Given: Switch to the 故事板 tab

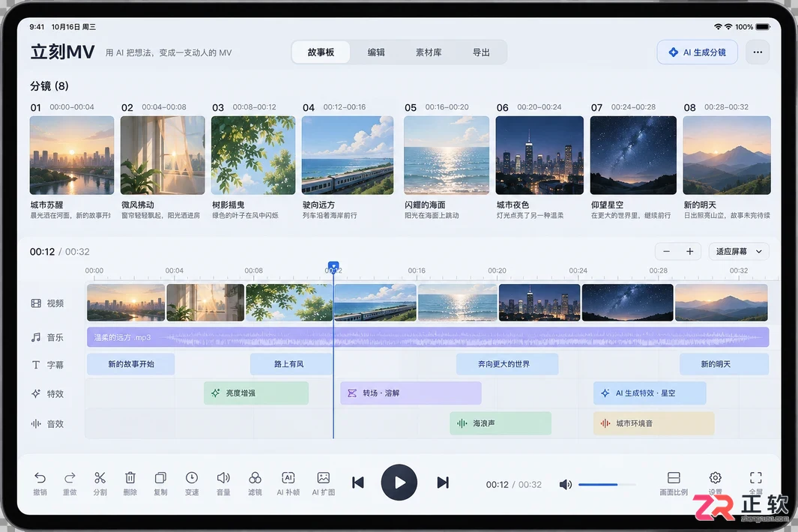Looking at the screenshot, I should [x=321, y=52].
